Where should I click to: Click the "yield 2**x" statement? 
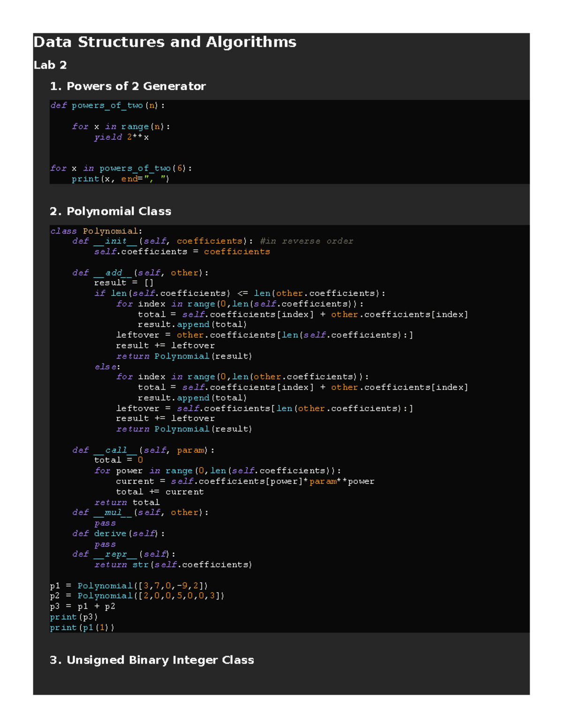click(x=121, y=137)
